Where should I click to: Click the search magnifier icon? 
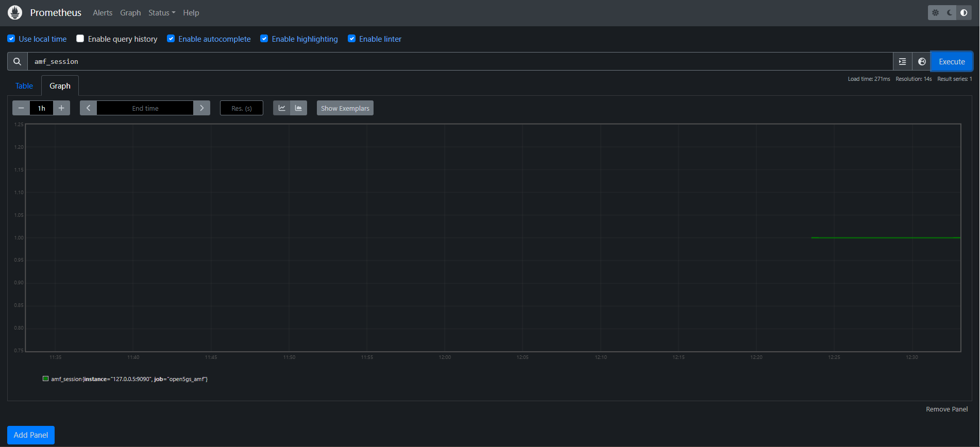[18, 62]
